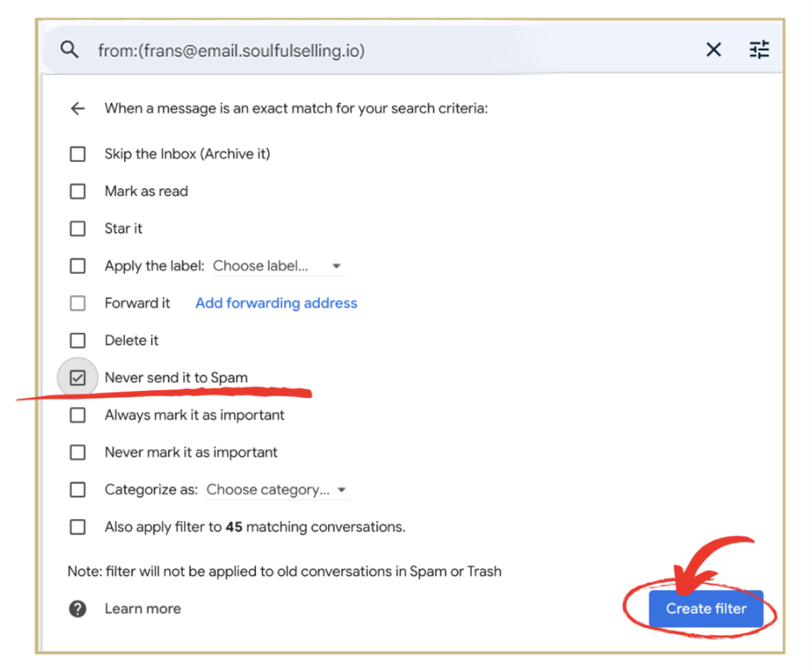Click the 'Always mark it as important' text

pyautogui.click(x=195, y=415)
